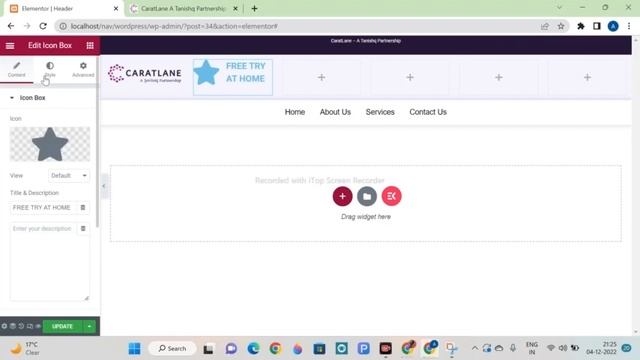Open Elementor Kit EK button

pos(391,196)
